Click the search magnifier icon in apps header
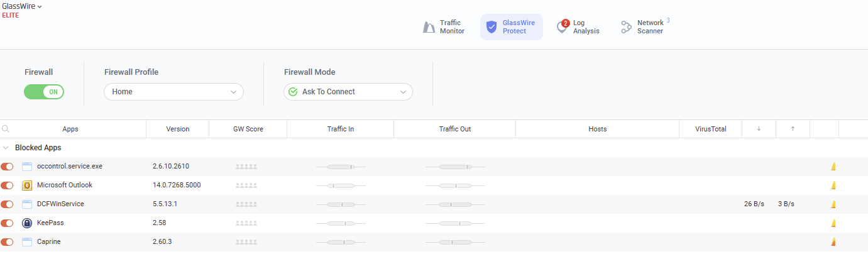Viewport: 868px width, 254px height. tap(6, 129)
